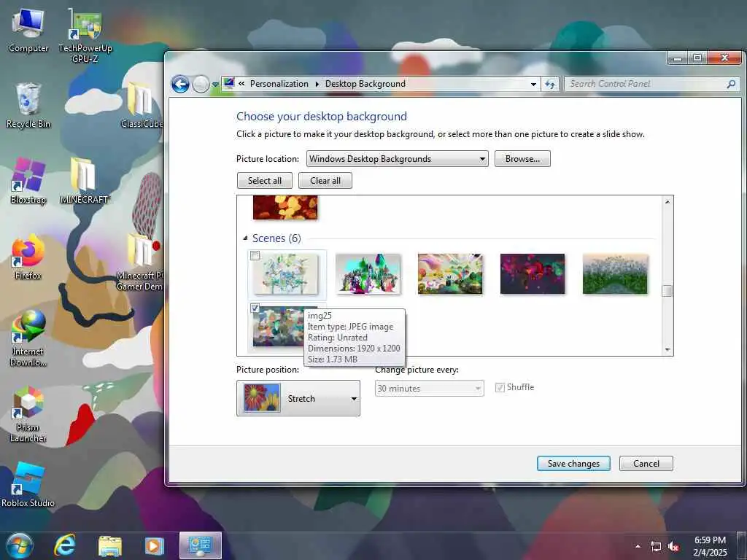The height and width of the screenshot is (560, 747).
Task: Click the list scroll up arrow
Action: click(667, 202)
